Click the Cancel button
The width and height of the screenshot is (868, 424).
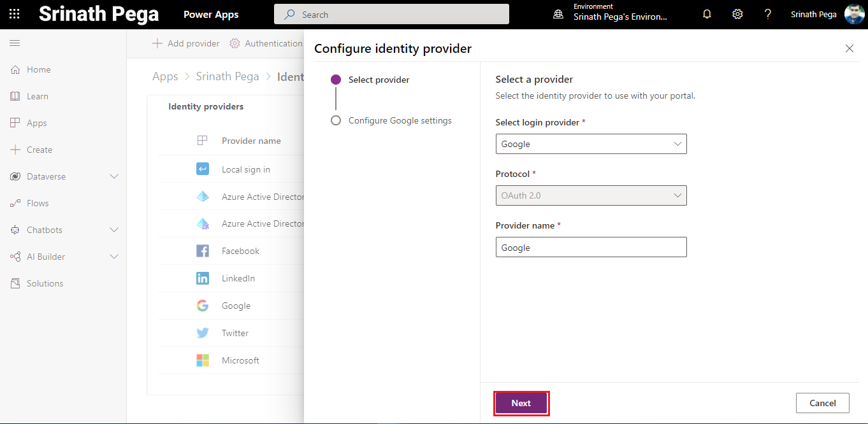(822, 403)
